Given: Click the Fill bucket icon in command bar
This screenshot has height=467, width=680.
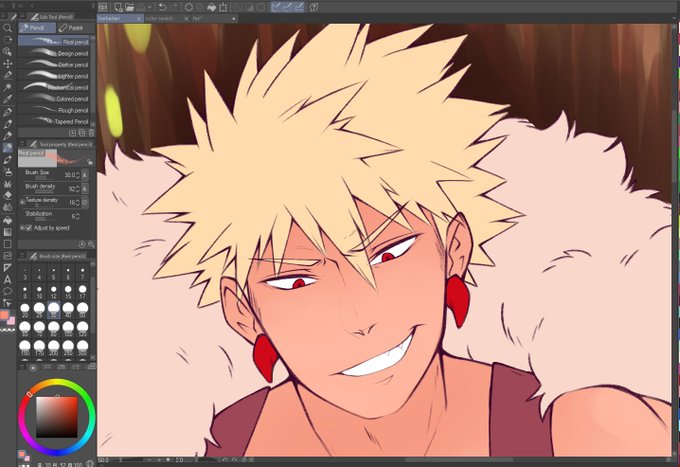Looking at the screenshot, I should (x=212, y=7).
